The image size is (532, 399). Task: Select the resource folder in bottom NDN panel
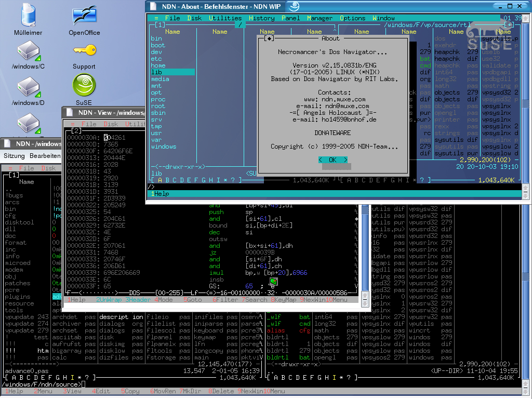[19, 303]
